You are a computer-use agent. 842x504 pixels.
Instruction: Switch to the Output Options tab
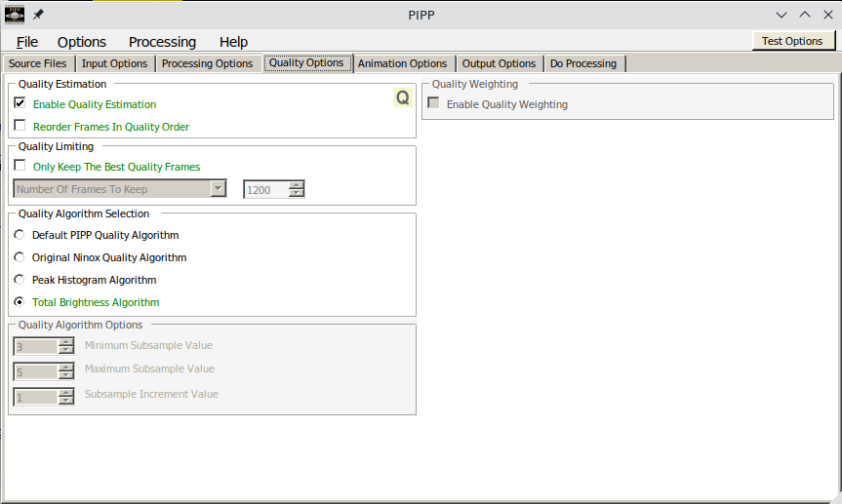click(x=499, y=63)
